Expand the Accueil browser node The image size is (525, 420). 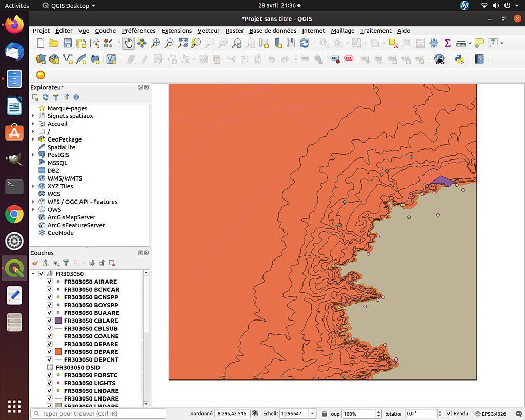click(x=33, y=124)
